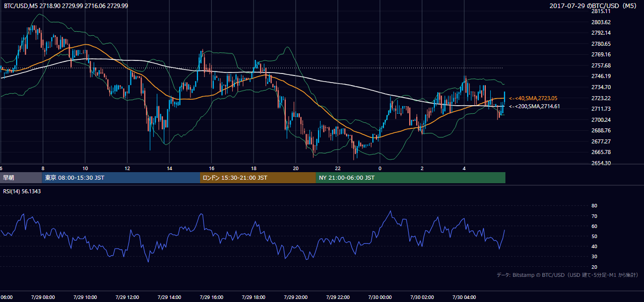Viewport: 644px width, 302px height.
Task: Click the '7/30 00:00' bottom time label
Action: pos(379,297)
